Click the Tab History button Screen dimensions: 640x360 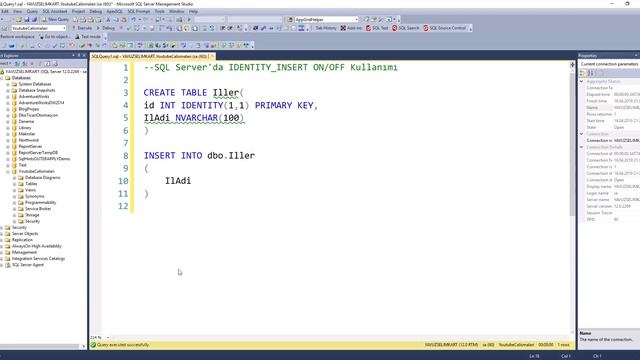(326, 28)
